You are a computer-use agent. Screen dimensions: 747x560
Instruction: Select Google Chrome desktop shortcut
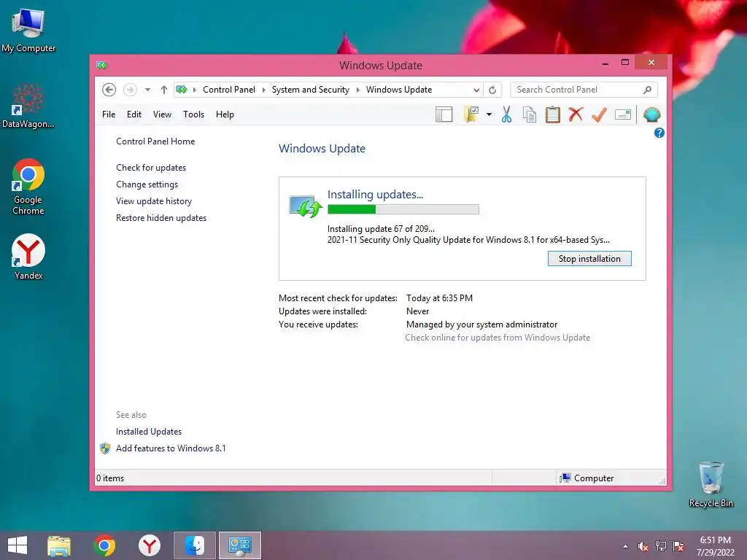28,187
